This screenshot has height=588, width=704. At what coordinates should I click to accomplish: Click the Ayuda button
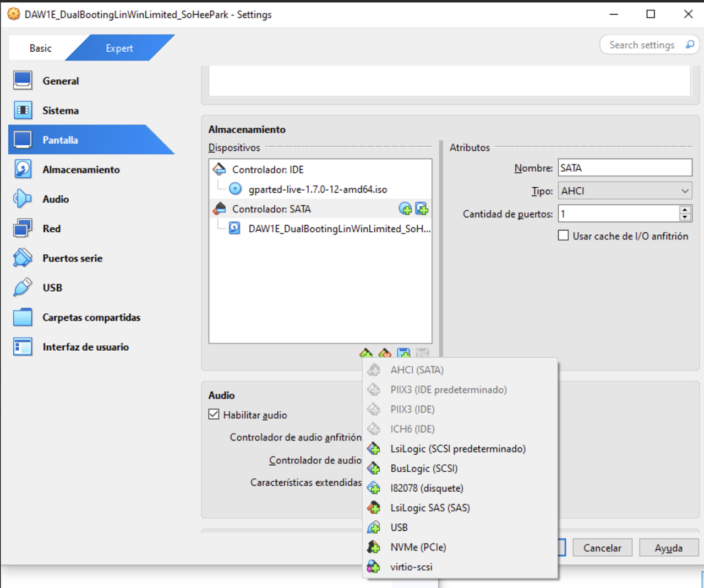[x=669, y=548]
